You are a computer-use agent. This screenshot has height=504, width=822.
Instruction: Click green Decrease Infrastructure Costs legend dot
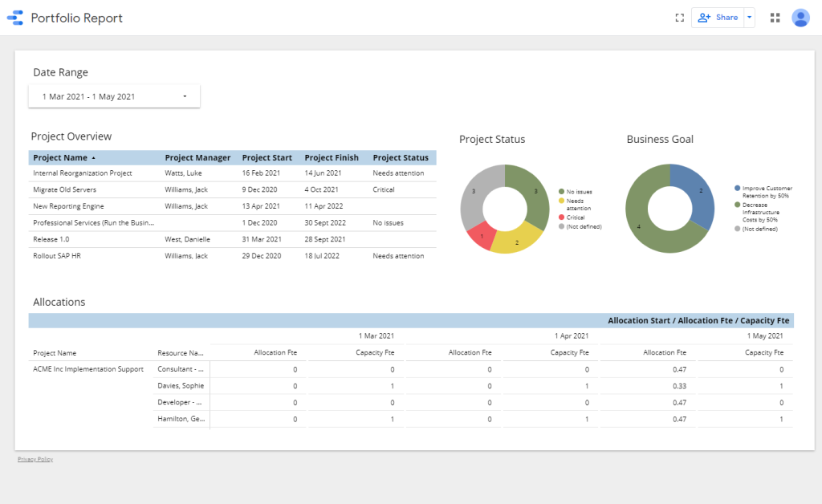coord(738,205)
